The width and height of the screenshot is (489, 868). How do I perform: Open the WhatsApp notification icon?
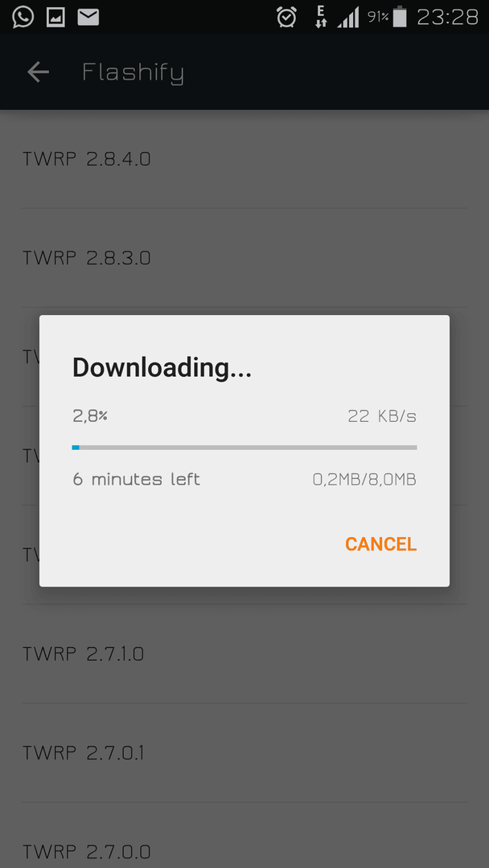click(x=23, y=17)
